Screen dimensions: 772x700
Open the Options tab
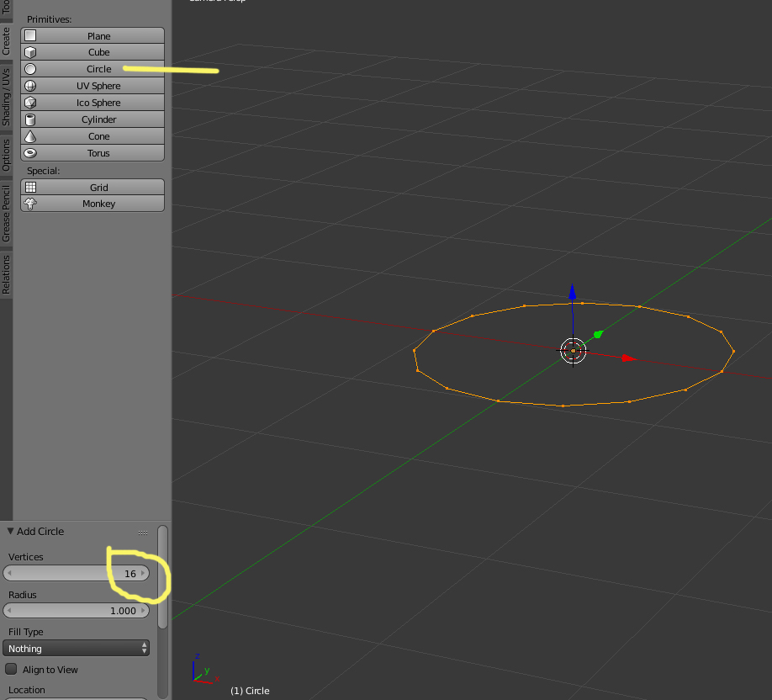click(6, 155)
